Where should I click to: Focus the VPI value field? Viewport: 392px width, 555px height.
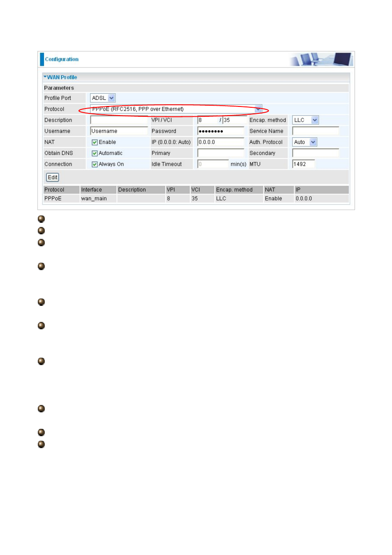pos(208,120)
